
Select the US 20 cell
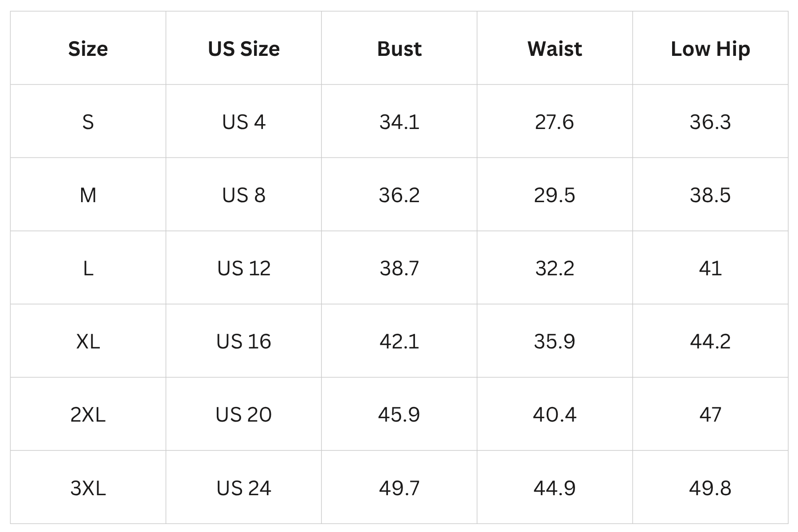pyautogui.click(x=243, y=415)
